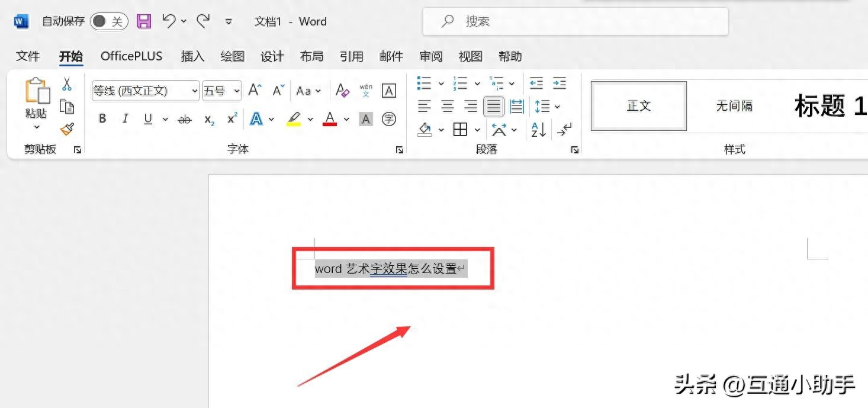Click the 搜索 search box
The image size is (868, 408).
[x=574, y=22]
